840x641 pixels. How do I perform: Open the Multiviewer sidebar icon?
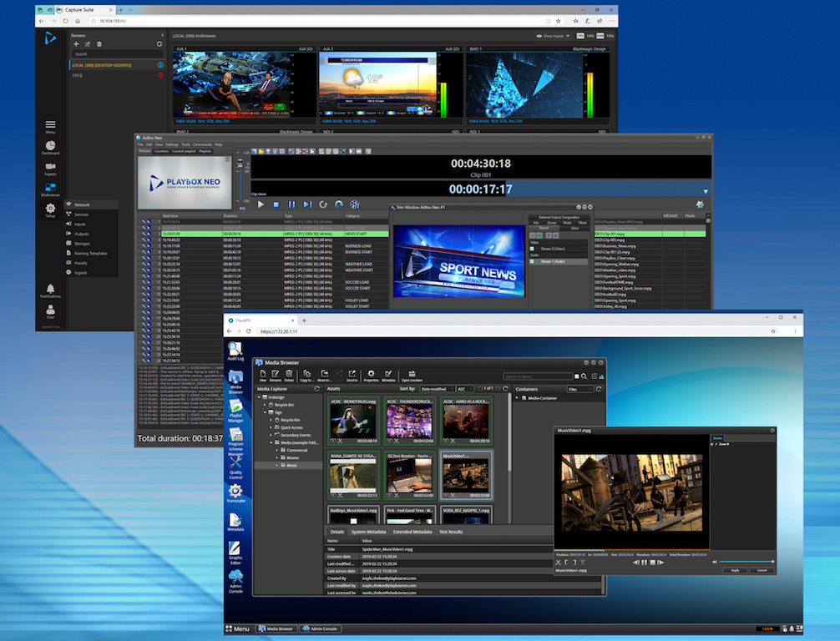point(50,189)
